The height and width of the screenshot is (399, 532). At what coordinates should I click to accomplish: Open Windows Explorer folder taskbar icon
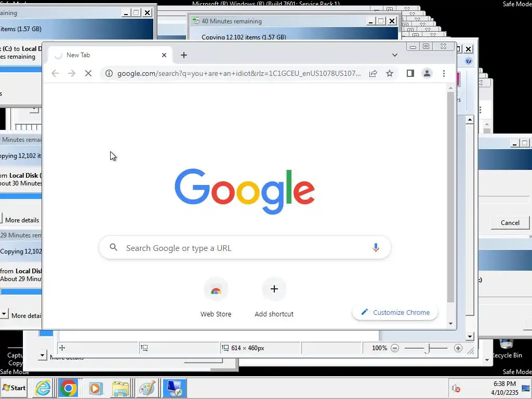121,388
